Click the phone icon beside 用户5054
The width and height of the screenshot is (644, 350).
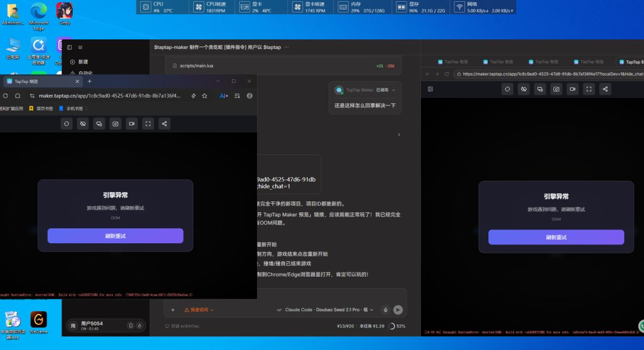click(131, 326)
